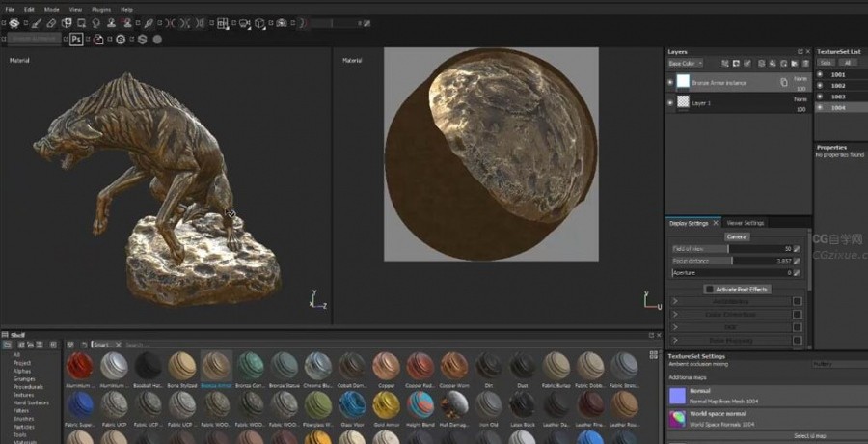Hide the Bronze Armor instance layer
Image resolution: width=868 pixels, height=444 pixels.
[x=670, y=83]
